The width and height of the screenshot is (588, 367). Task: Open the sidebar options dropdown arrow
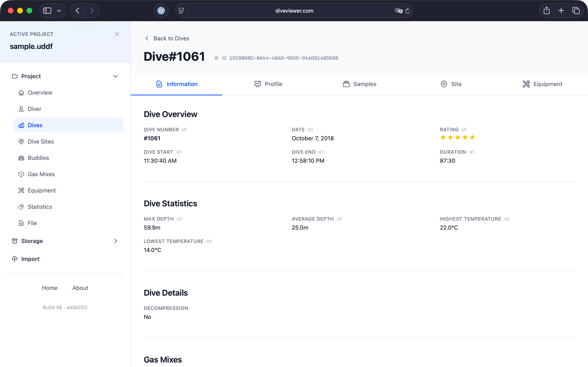pos(59,11)
